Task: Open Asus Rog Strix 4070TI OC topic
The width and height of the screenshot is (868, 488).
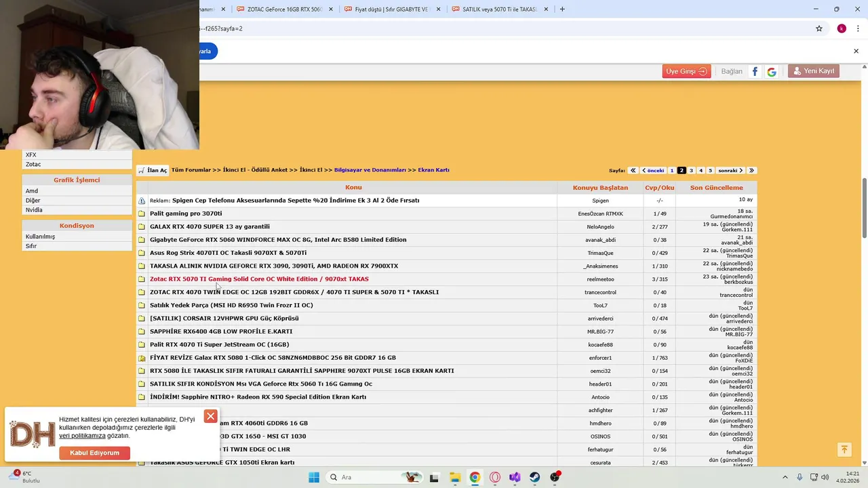Action: tap(228, 253)
